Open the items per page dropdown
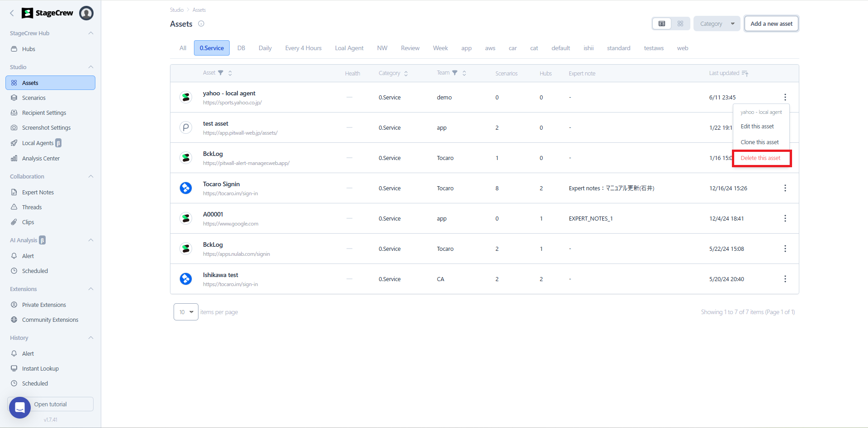This screenshot has height=428, width=868. pyautogui.click(x=186, y=312)
